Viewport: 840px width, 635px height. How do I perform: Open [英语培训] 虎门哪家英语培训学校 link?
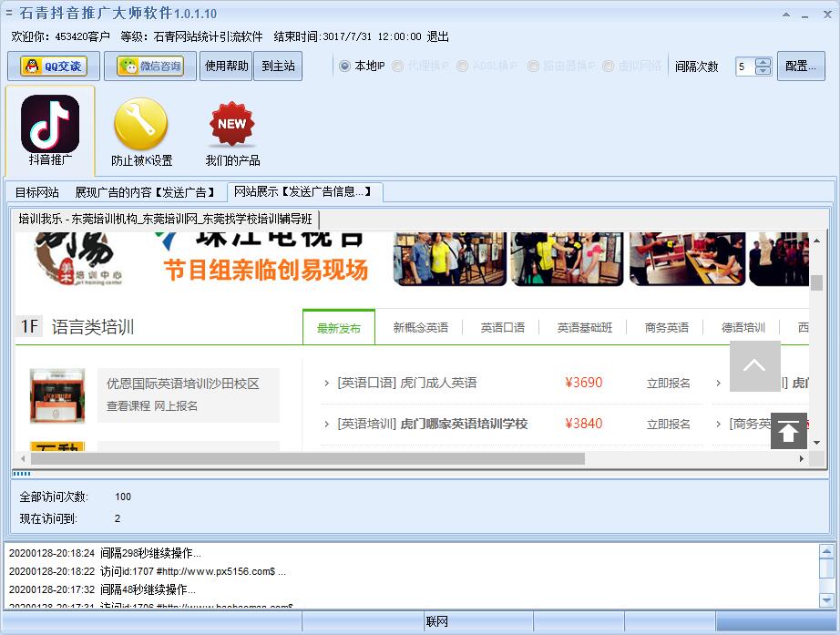433,425
